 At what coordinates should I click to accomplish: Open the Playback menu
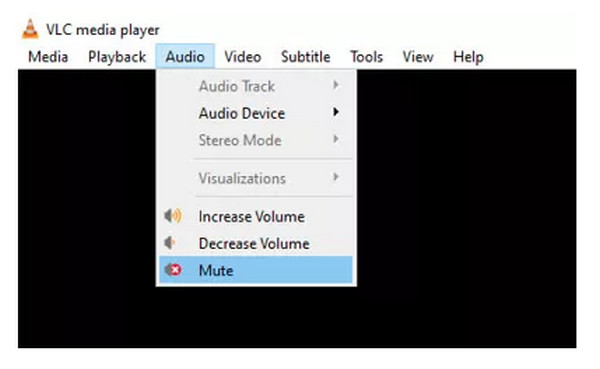point(117,57)
